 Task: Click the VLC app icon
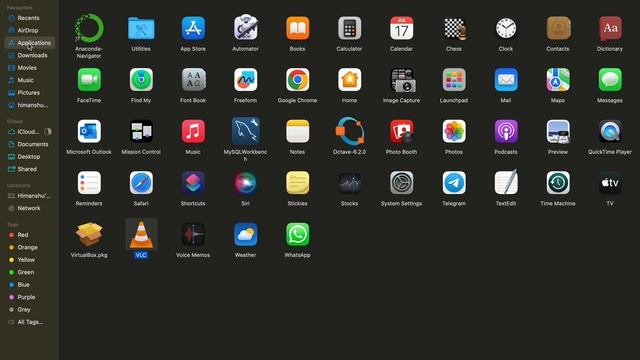coord(141,234)
